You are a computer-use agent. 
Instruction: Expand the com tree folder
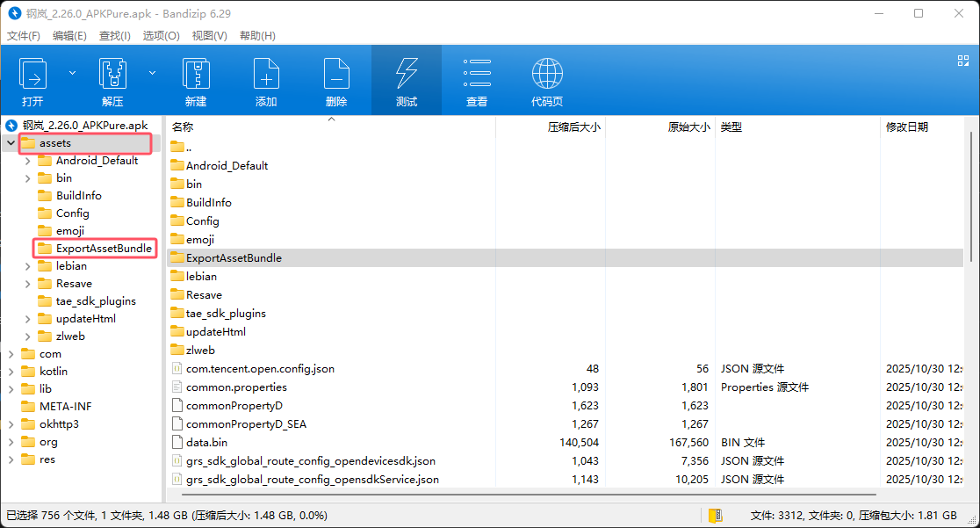[x=11, y=354]
